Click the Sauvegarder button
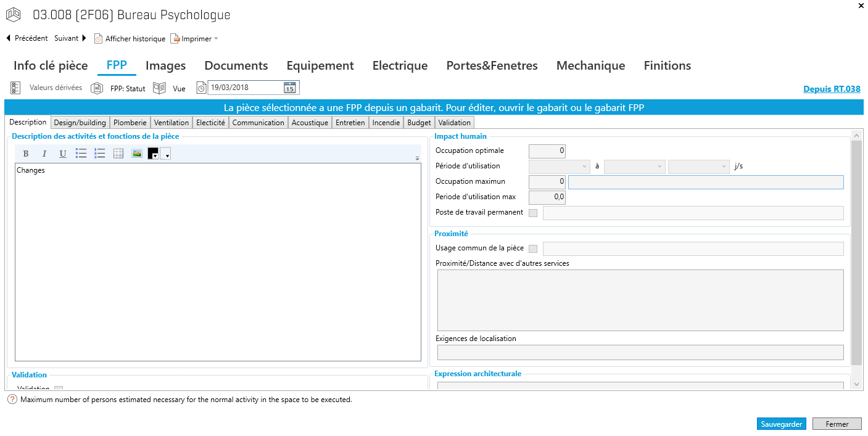The width and height of the screenshot is (868, 436). (x=781, y=424)
